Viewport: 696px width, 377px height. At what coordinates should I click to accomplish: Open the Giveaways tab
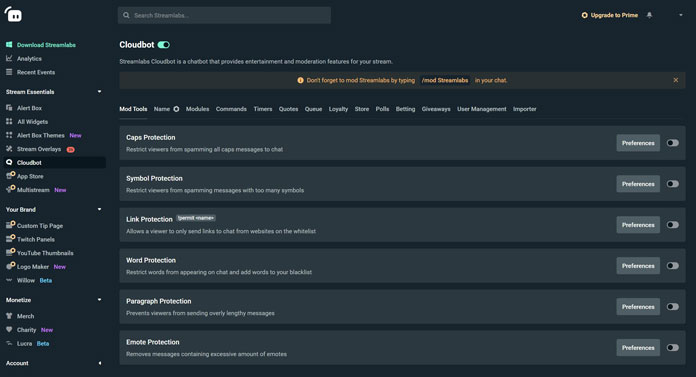coord(436,109)
